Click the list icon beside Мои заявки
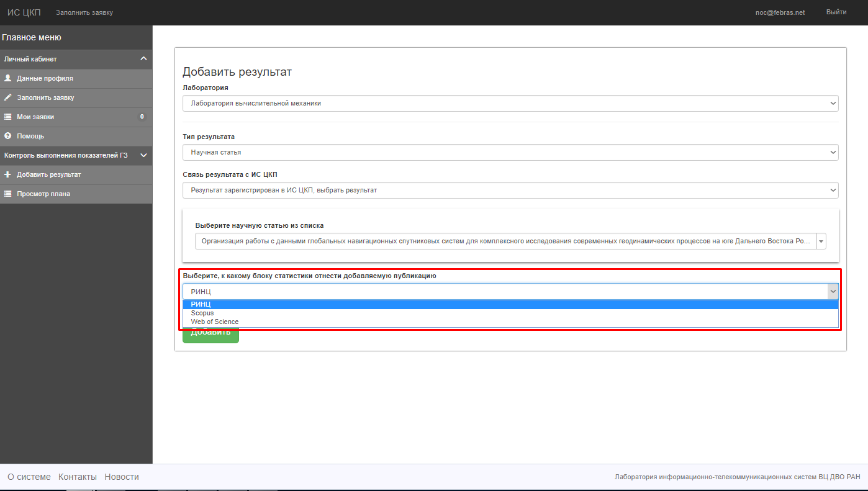 tap(8, 117)
